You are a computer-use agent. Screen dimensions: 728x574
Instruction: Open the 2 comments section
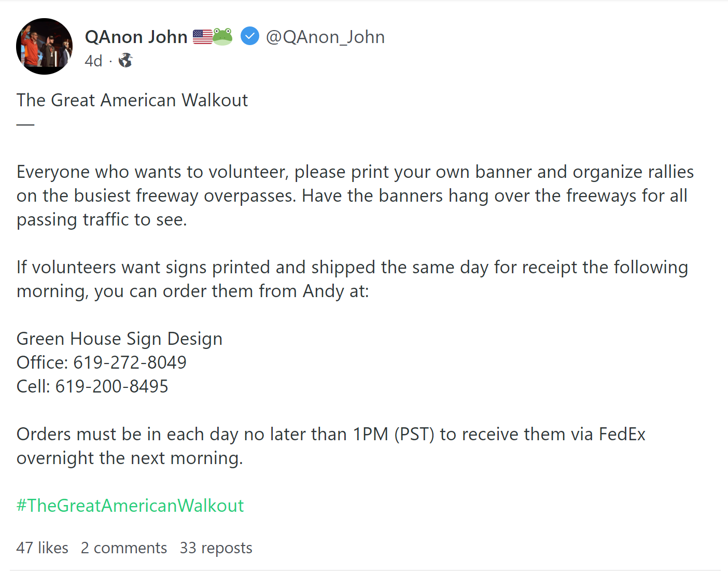tap(123, 548)
